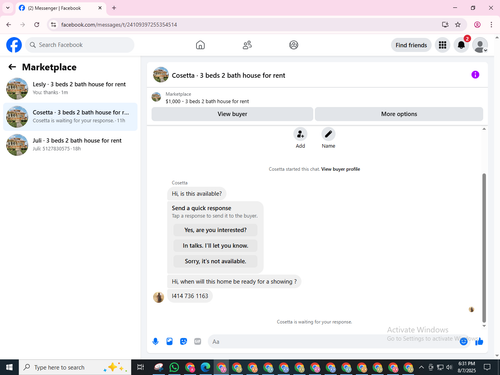The image size is (500, 375).
Task: Click the address bar URL
Action: pyautogui.click(x=119, y=25)
